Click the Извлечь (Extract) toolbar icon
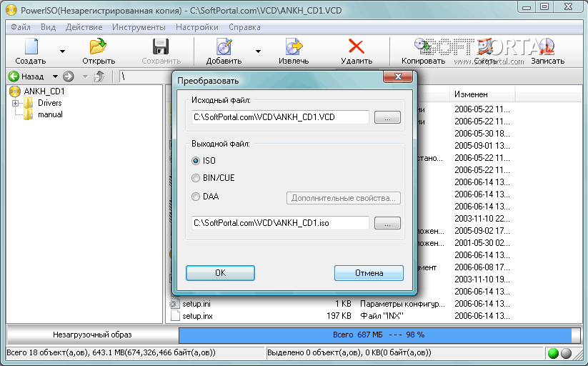The height and width of the screenshot is (366, 588). [293, 47]
